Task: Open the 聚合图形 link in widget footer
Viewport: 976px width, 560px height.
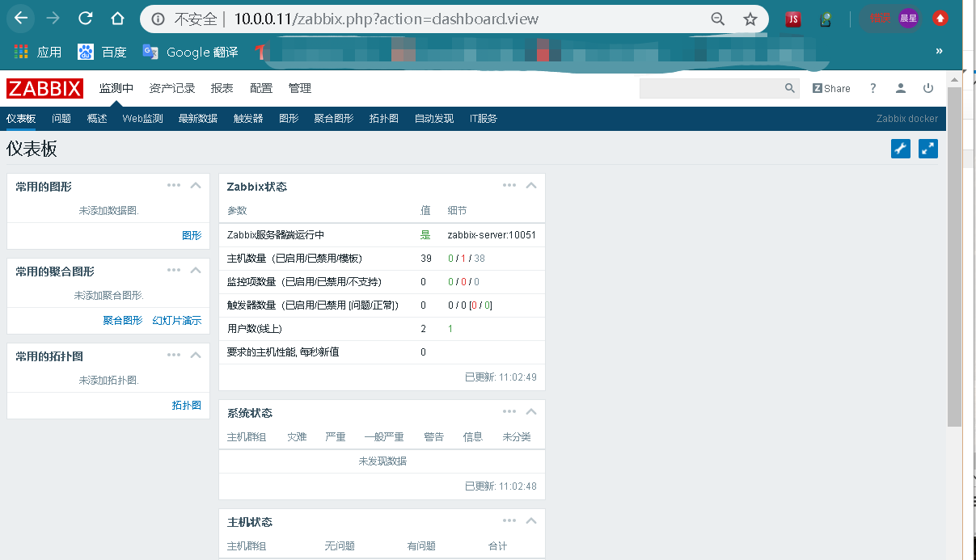Action: coord(123,321)
